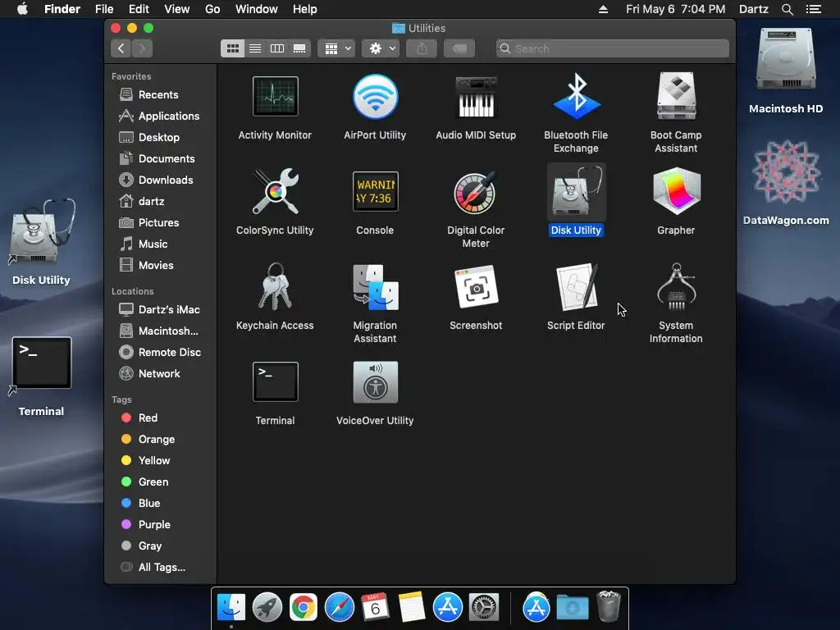Open Notes from the Dock

(412, 608)
